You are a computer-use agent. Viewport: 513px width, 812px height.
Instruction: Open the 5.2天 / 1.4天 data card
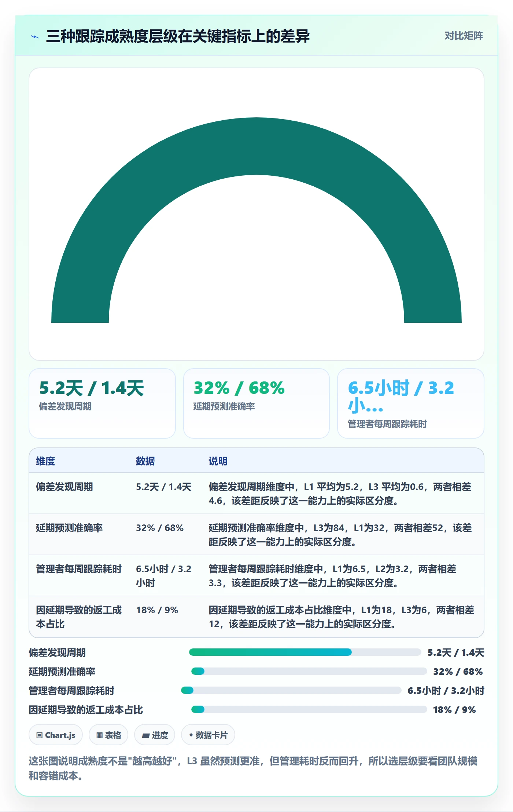(102, 403)
